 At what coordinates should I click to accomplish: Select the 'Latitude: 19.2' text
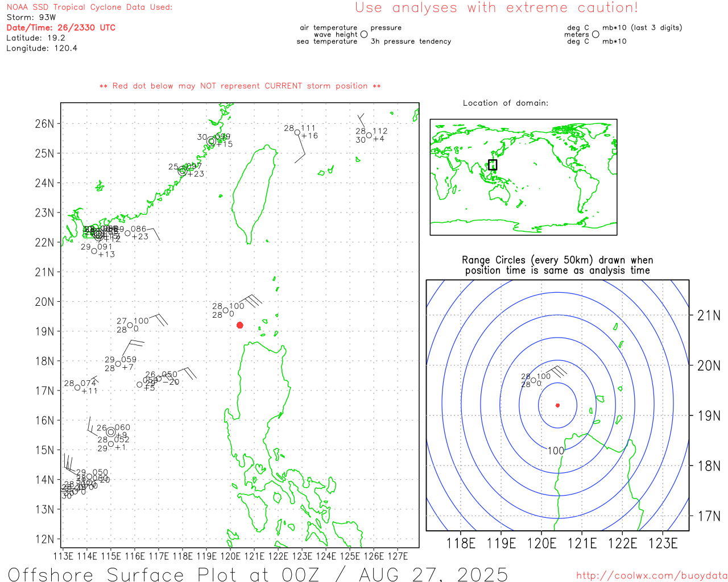point(36,38)
